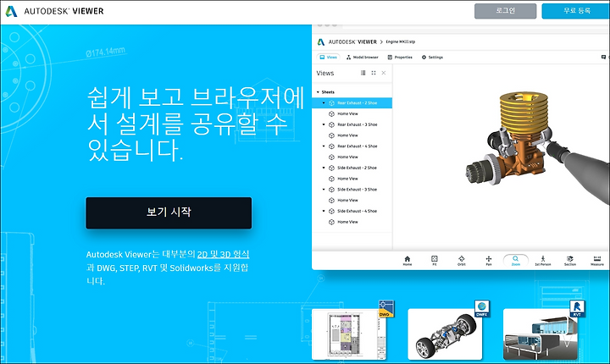Click the 보기 시작 button
610x364 pixels.
169,212
